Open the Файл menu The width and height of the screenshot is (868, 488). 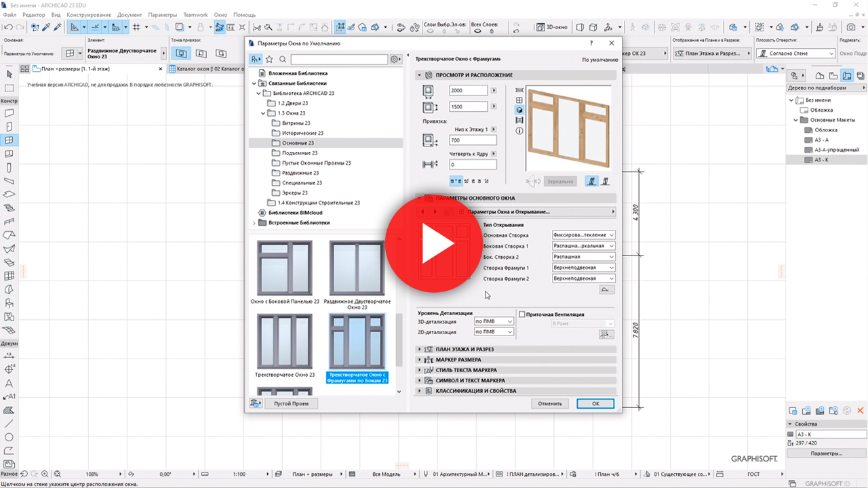pos(9,14)
